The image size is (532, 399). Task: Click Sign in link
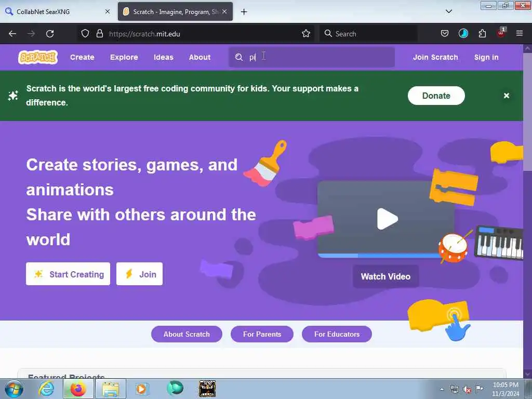486,57
